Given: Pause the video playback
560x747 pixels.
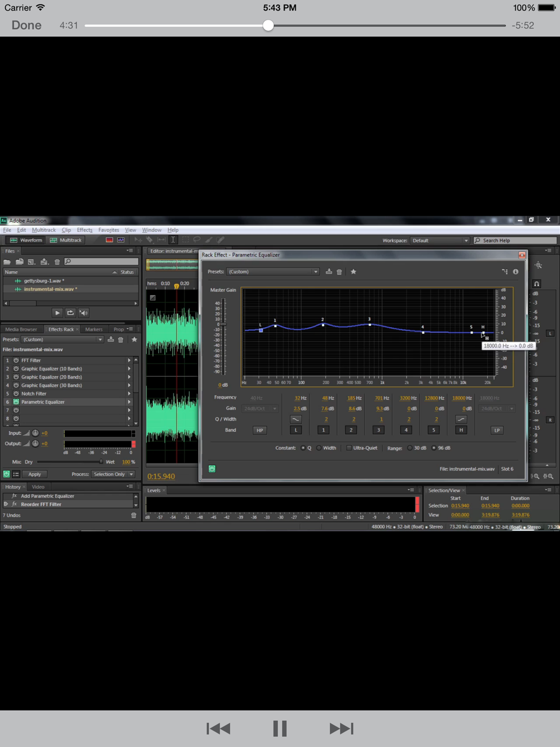Looking at the screenshot, I should pos(280,729).
